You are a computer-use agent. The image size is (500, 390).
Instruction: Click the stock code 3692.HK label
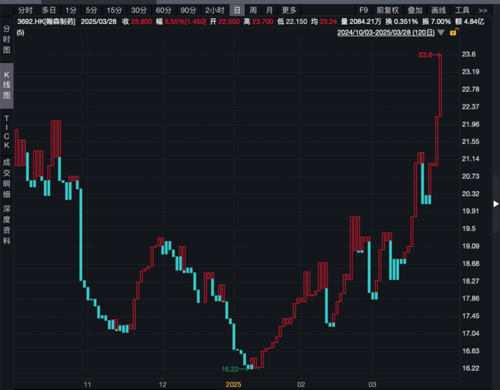click(46, 22)
